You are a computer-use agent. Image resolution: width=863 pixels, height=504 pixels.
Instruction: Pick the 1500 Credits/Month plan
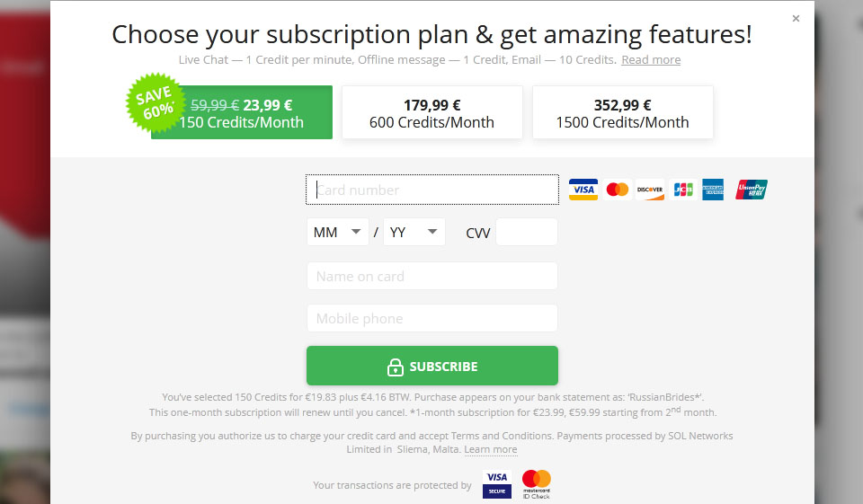click(x=622, y=113)
